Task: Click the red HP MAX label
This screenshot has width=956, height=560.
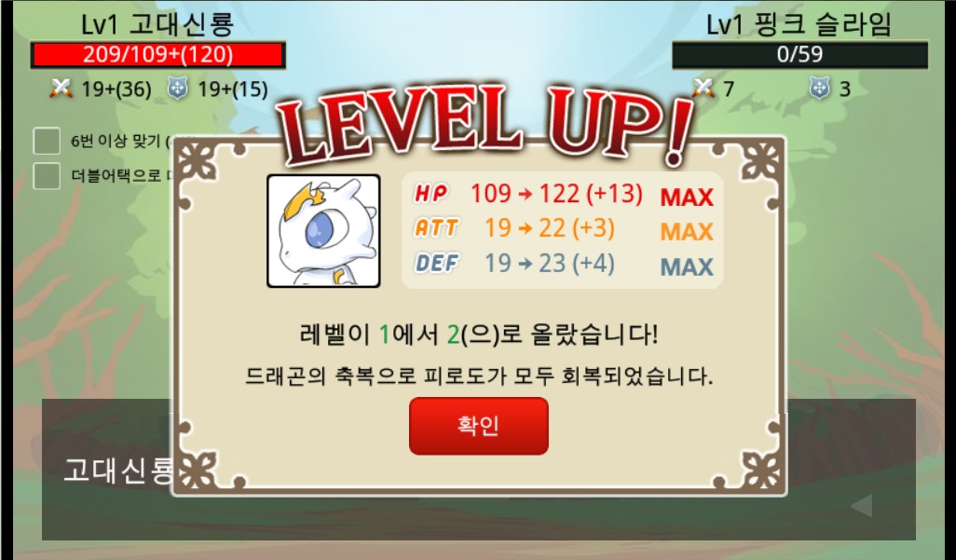Action: click(687, 197)
